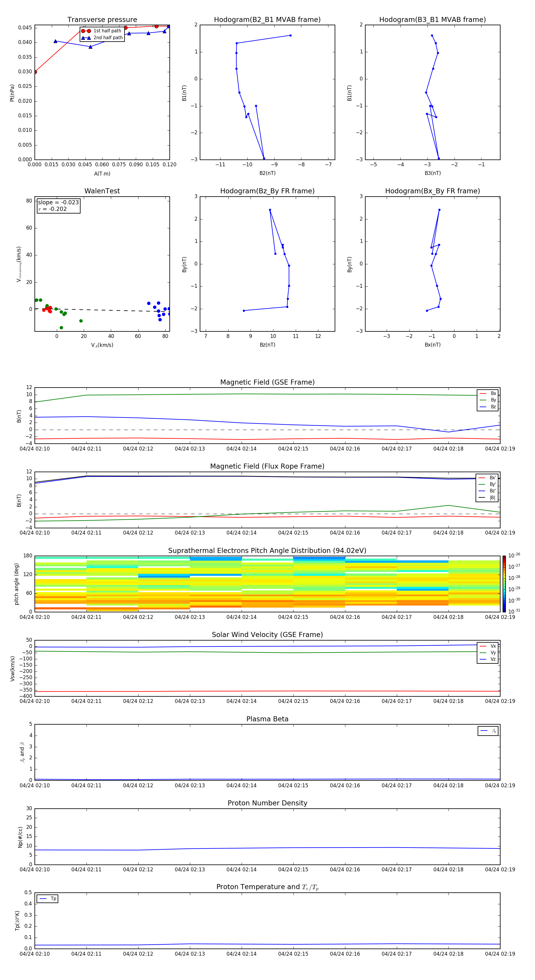Click the 'Hodogram(Bz_By FR frame)' title
This screenshot has height=980, width=535.
click(x=267, y=191)
